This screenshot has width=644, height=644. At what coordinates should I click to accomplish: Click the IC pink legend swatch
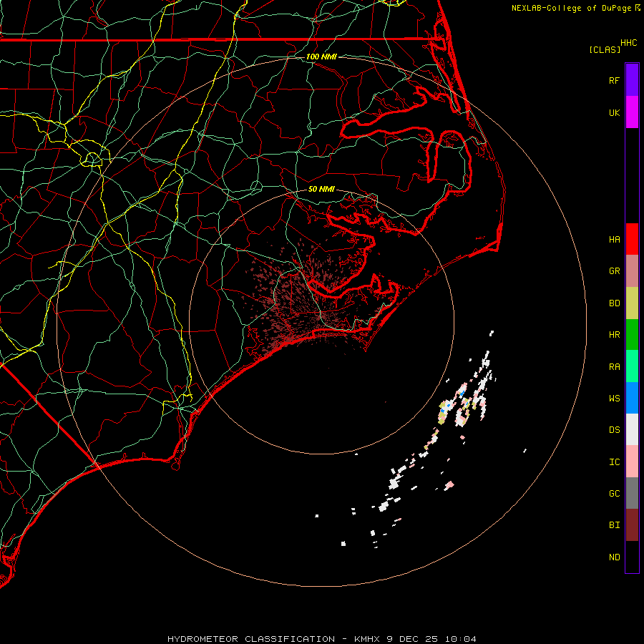click(x=632, y=462)
